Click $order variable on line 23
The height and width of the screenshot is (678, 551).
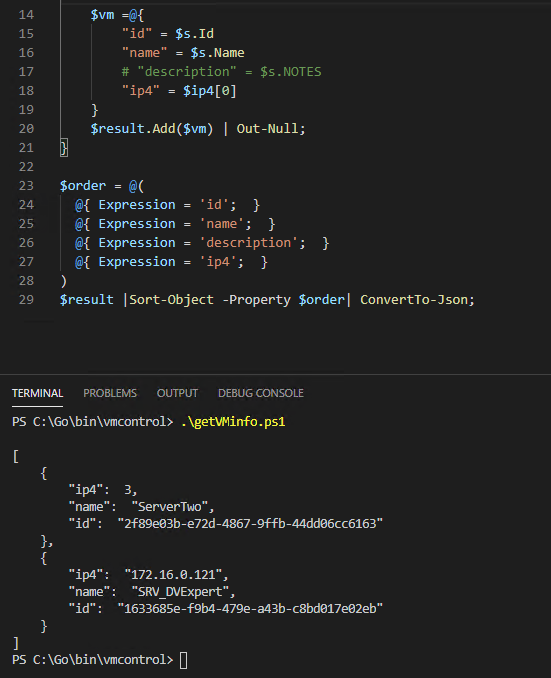pyautogui.click(x=83, y=186)
